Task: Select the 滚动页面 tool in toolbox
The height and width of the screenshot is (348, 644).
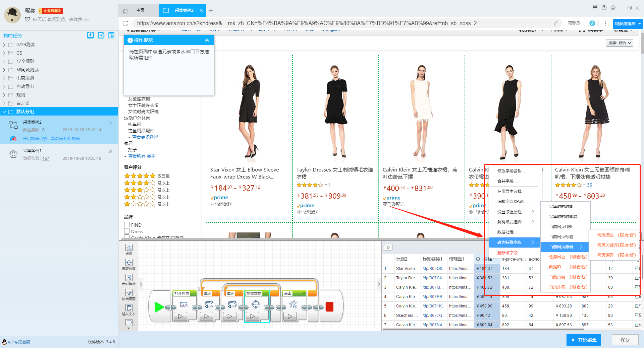Action: pos(129,295)
